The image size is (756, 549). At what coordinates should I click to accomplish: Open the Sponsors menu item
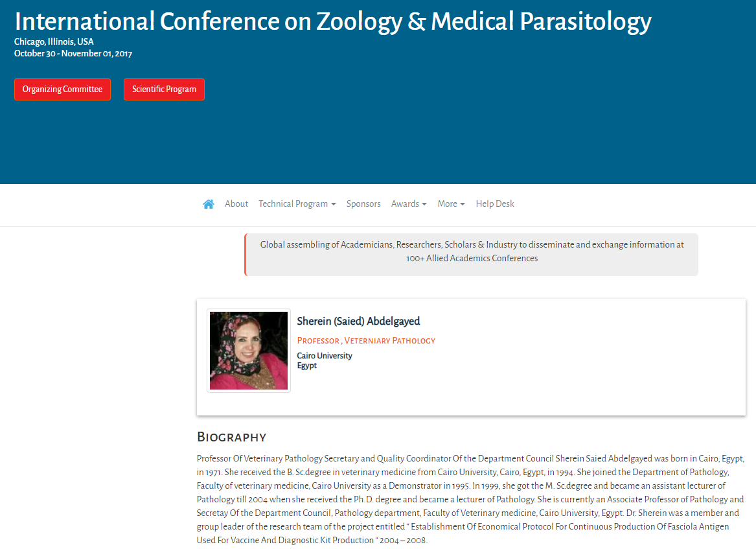[363, 204]
